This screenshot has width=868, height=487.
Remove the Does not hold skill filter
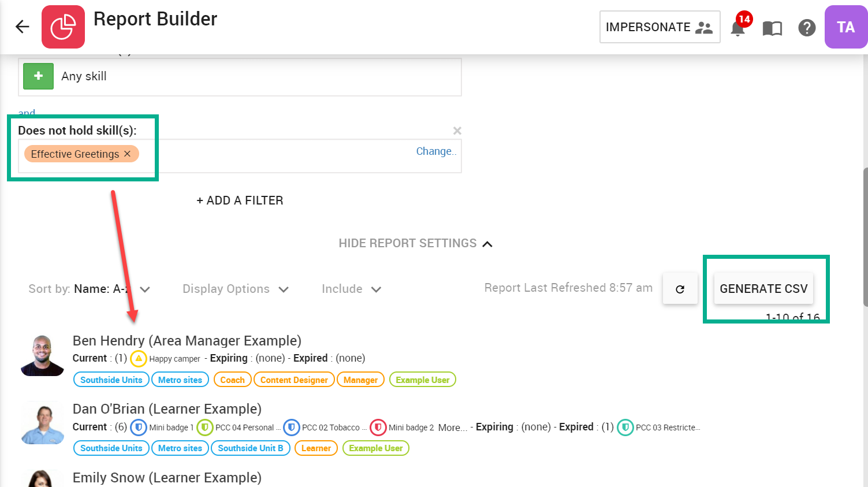click(x=457, y=131)
